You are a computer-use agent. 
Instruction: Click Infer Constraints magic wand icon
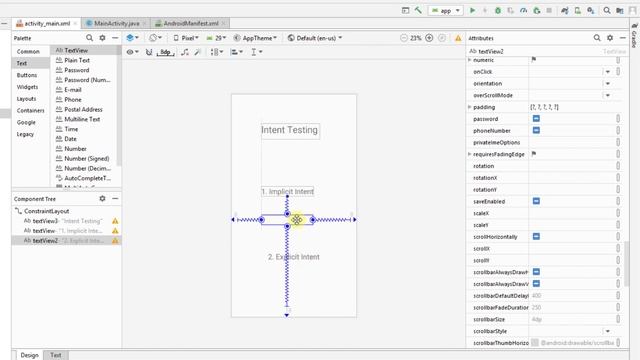[198, 52]
